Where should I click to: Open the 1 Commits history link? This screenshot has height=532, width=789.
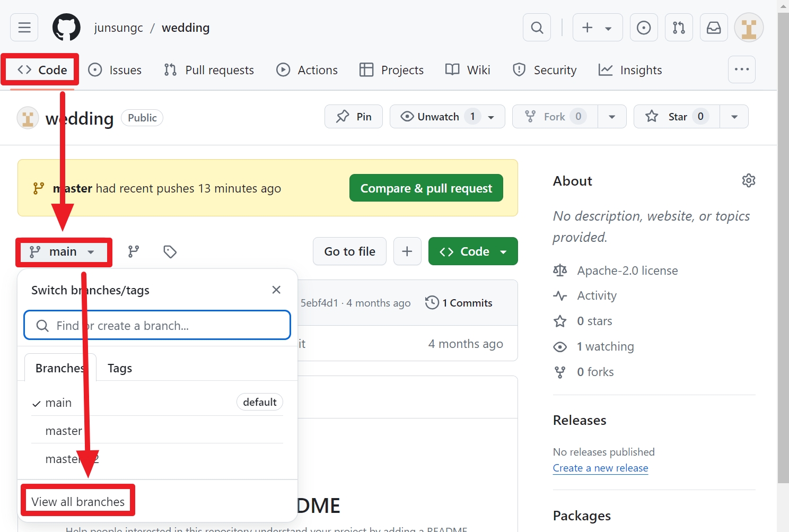(x=459, y=303)
